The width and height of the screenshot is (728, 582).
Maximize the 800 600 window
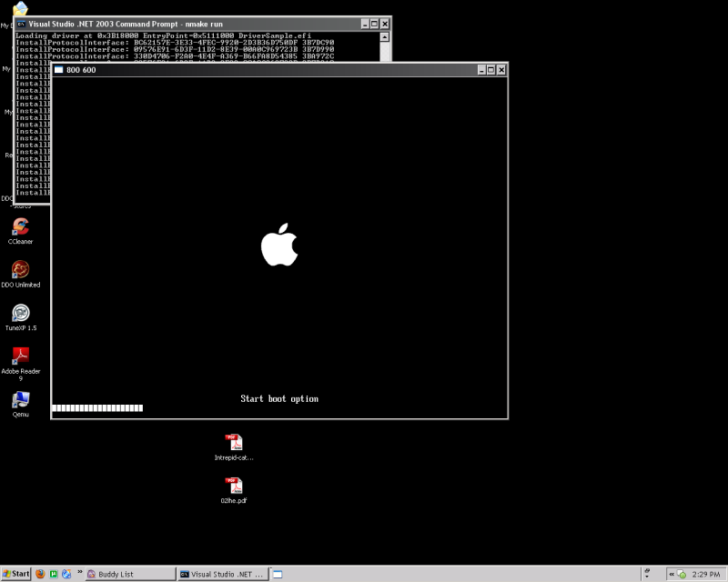point(491,70)
